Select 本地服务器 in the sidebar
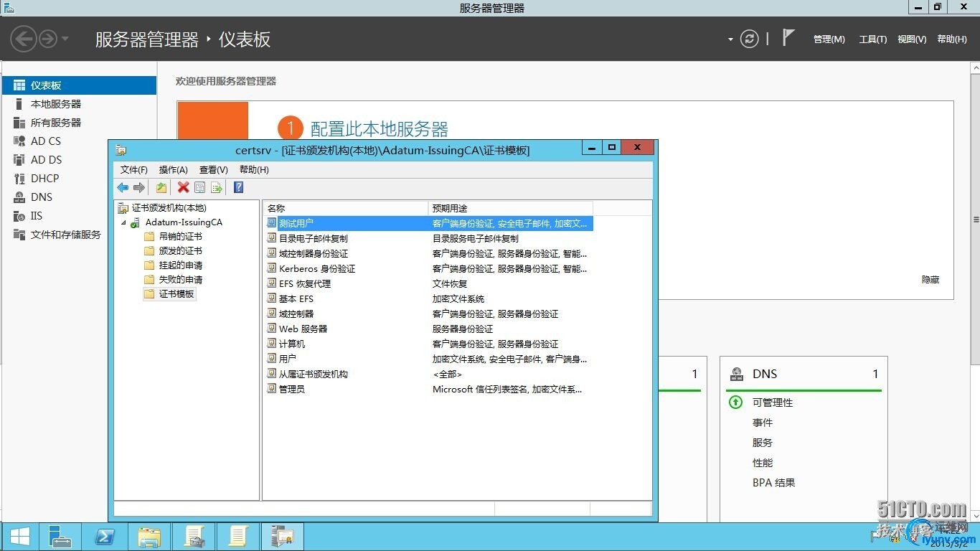The height and width of the screenshot is (551, 980). [79, 104]
